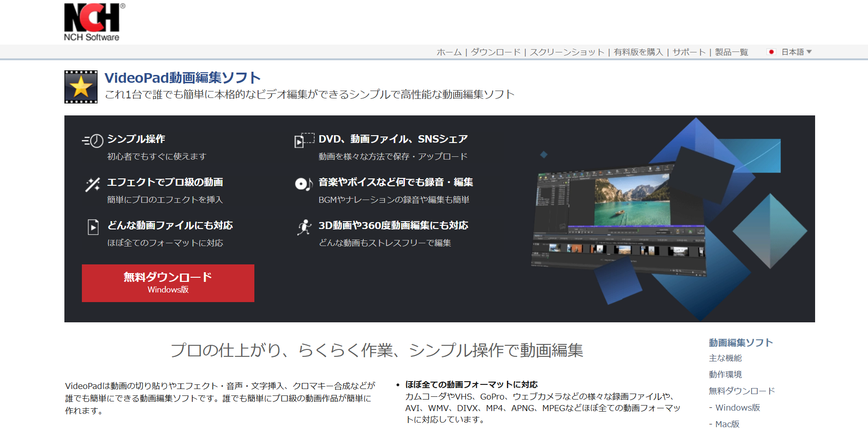Click the VideoPad動画編集ソフト title link

coord(183,78)
